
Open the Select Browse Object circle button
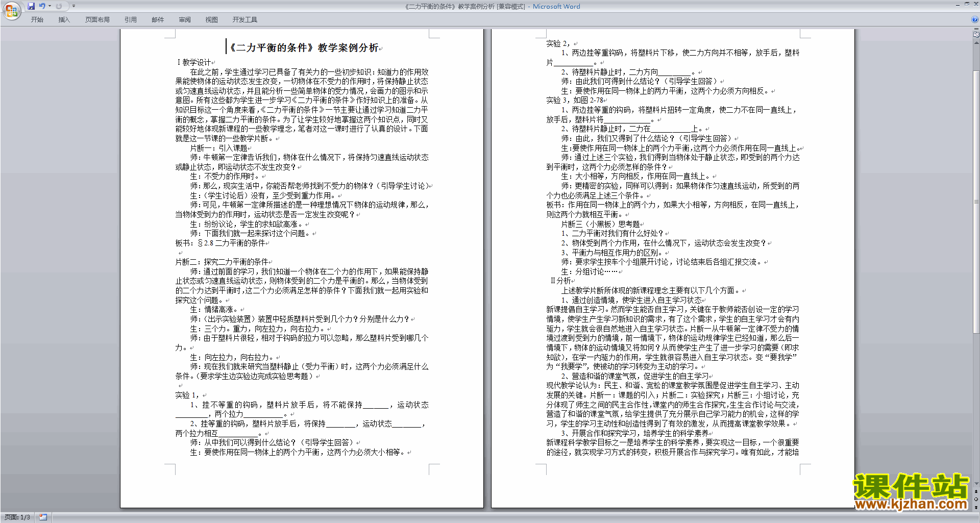[x=976, y=500]
